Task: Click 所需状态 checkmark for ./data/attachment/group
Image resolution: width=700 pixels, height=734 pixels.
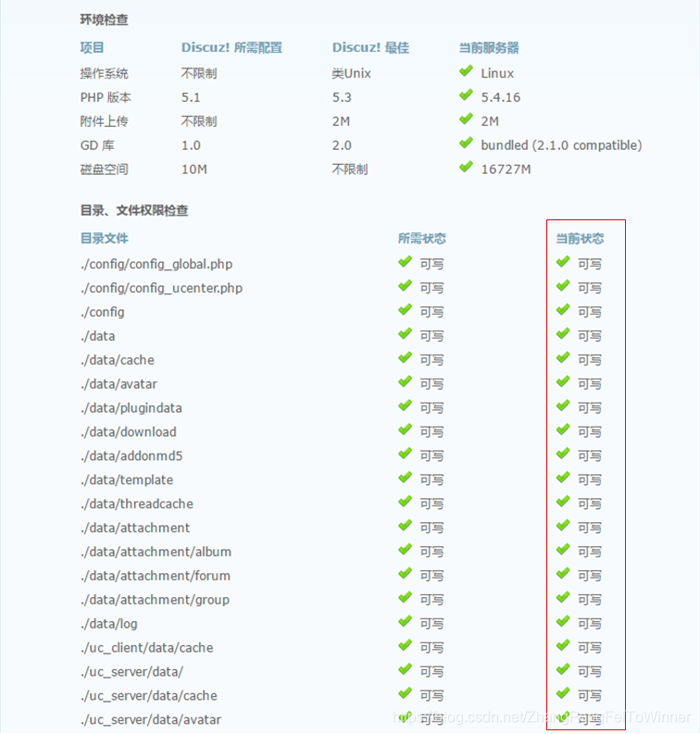Action: (405, 597)
